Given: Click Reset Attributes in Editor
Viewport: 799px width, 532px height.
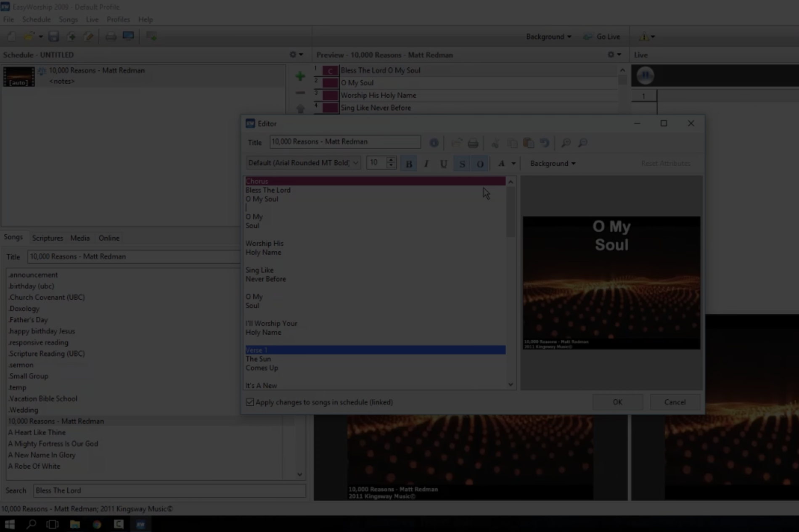Looking at the screenshot, I should point(665,163).
